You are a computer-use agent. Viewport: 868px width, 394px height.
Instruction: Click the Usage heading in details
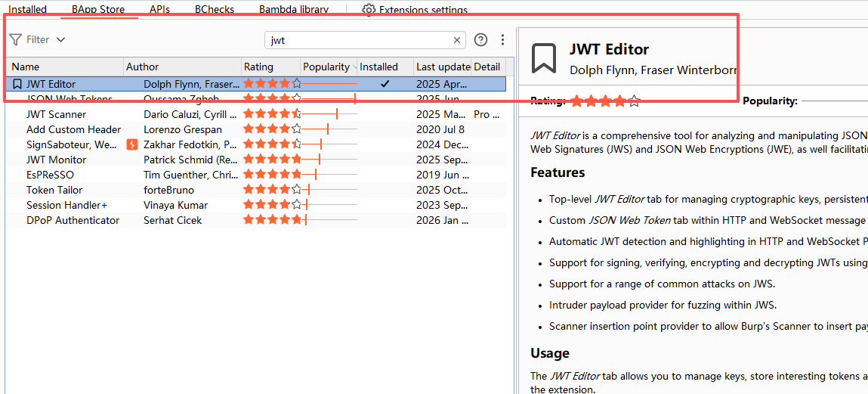tap(550, 353)
